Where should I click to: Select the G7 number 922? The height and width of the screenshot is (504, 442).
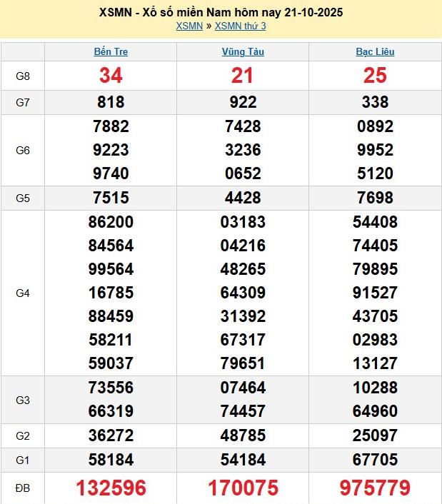click(x=243, y=102)
